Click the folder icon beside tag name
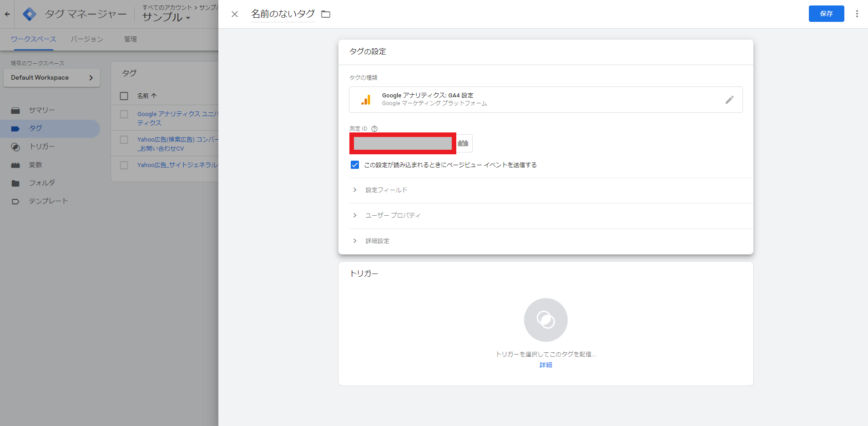 (326, 14)
